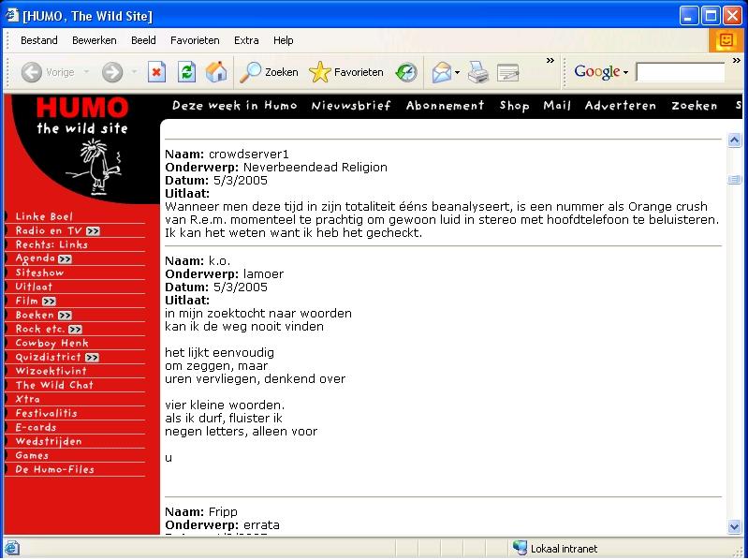The height and width of the screenshot is (560, 748).
Task: Open the Mail button dropdown arrow
Action: pyautogui.click(x=457, y=72)
